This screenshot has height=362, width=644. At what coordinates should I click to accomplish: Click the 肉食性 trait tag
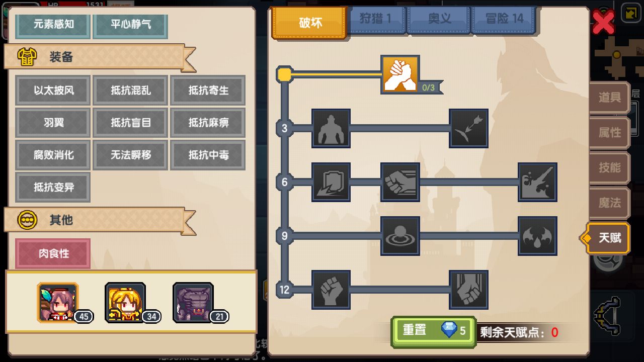[x=53, y=253]
